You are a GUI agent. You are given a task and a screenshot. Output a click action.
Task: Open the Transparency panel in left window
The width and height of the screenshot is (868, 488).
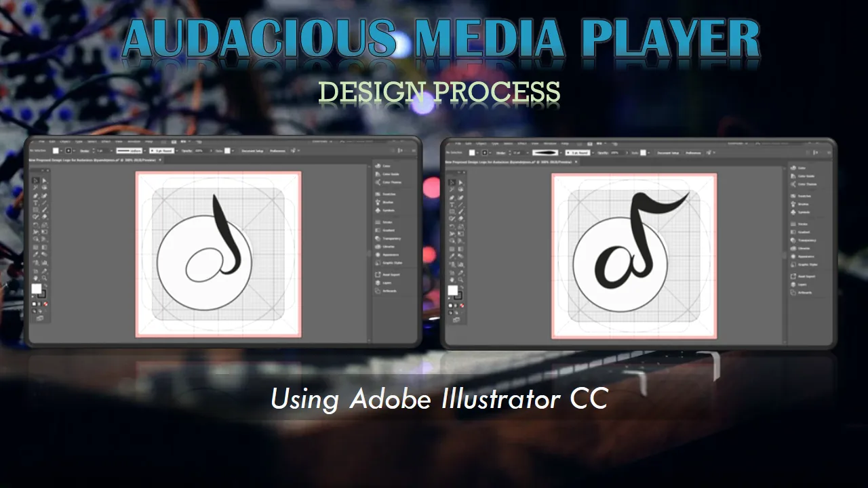(x=388, y=239)
